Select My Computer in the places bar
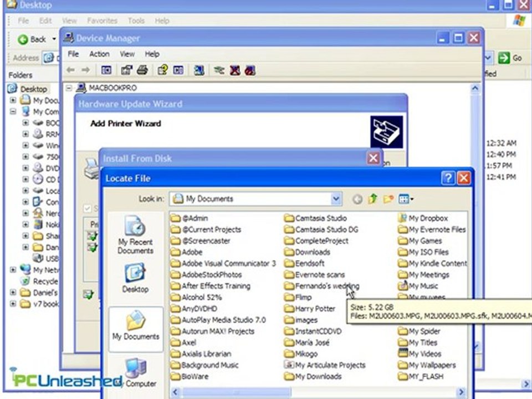532x399 pixels. (x=136, y=373)
